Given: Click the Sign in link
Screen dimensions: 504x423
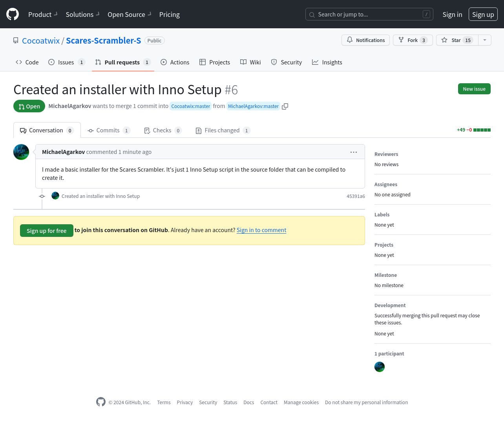Looking at the screenshot, I should coord(452,15).
